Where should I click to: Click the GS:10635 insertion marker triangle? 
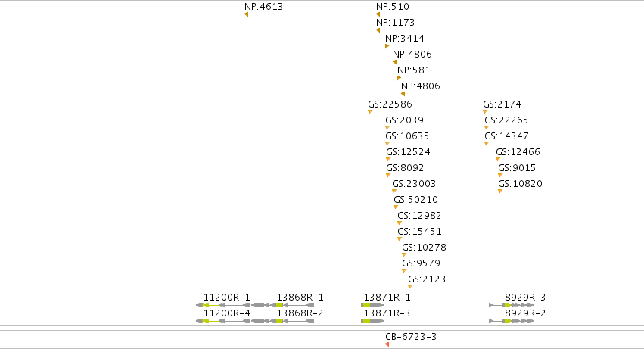387,144
